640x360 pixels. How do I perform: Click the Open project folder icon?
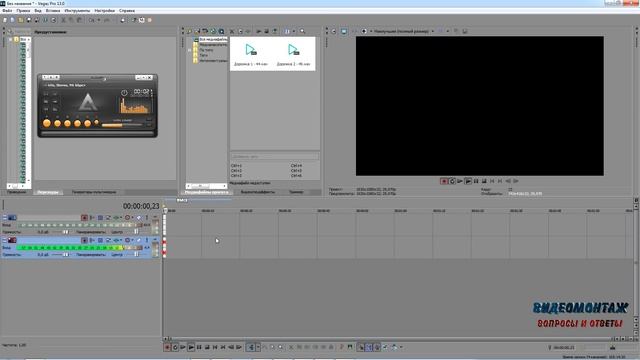(20, 20)
